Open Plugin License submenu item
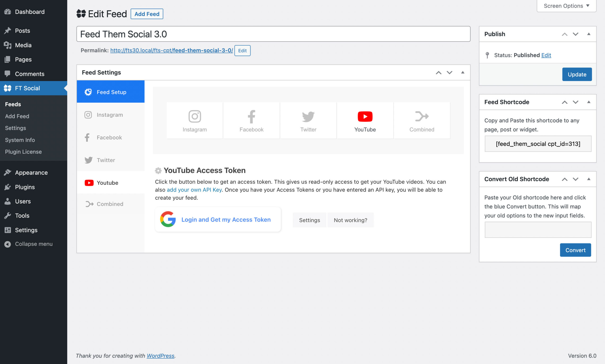 (x=23, y=152)
